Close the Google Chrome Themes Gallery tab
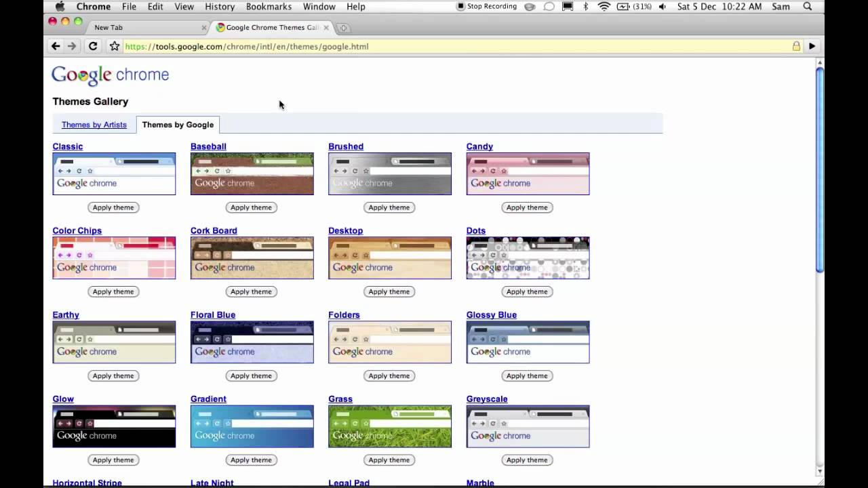 pyautogui.click(x=326, y=28)
